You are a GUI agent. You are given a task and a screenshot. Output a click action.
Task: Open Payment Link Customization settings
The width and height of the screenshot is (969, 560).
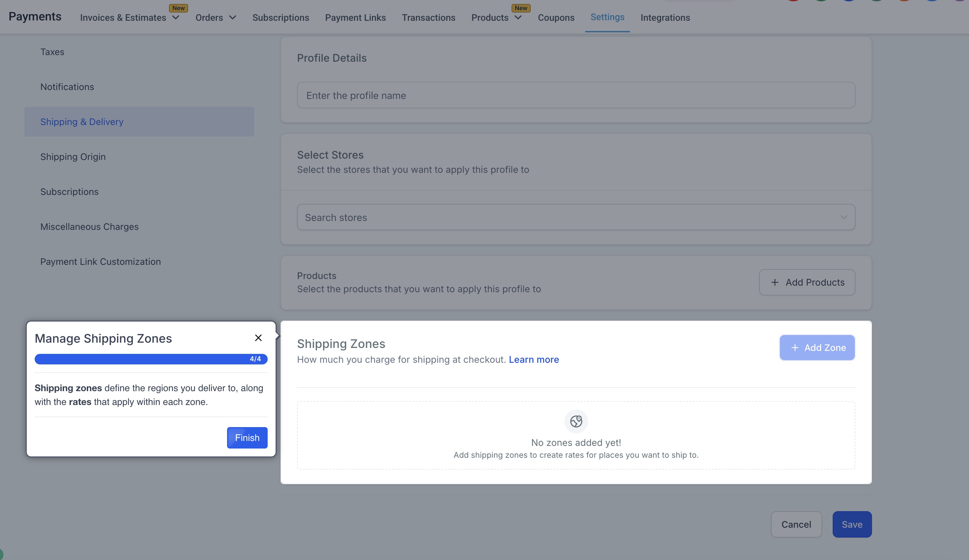(100, 261)
